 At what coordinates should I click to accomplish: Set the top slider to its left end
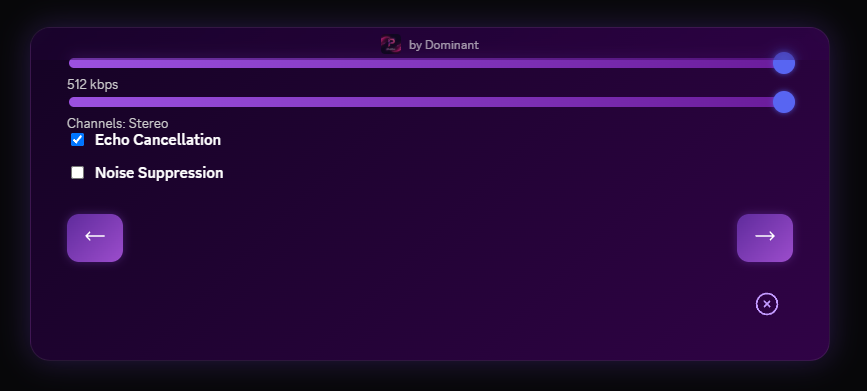tap(71, 63)
